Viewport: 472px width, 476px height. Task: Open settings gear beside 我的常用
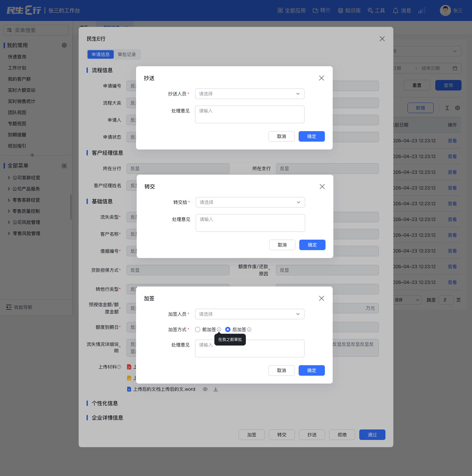pos(64,45)
